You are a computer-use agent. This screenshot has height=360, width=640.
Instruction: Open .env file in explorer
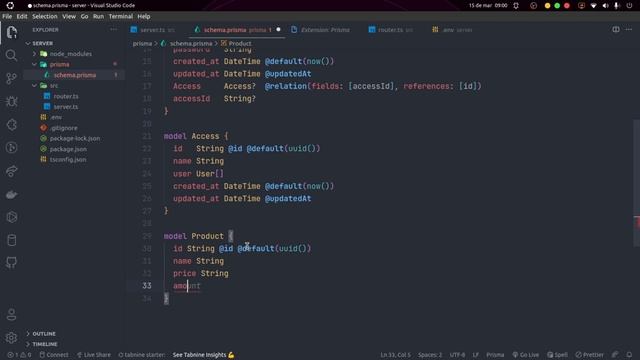[56, 117]
